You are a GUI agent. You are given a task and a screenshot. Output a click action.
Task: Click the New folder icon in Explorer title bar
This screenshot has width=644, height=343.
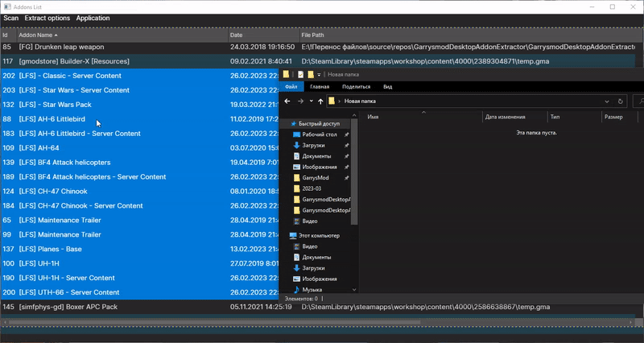point(311,74)
